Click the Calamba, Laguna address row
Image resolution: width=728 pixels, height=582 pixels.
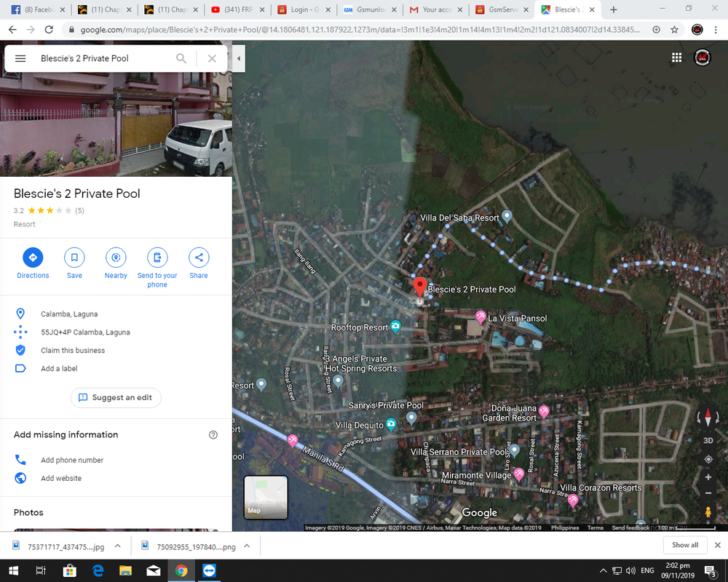pyautogui.click(x=116, y=314)
